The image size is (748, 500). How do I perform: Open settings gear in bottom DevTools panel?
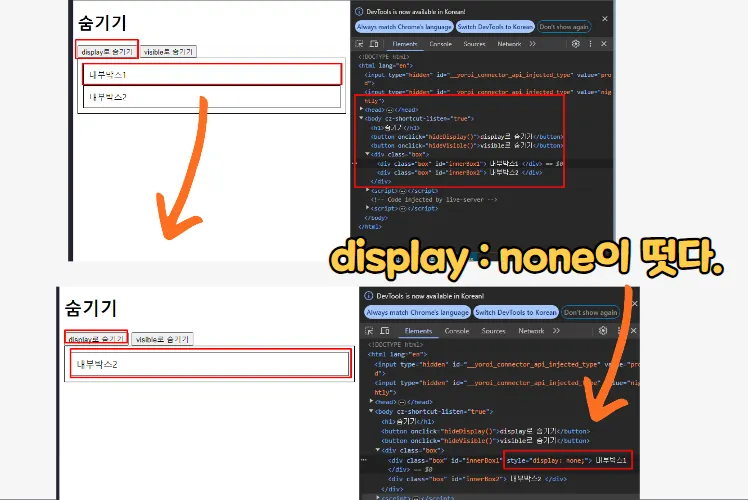point(603,331)
